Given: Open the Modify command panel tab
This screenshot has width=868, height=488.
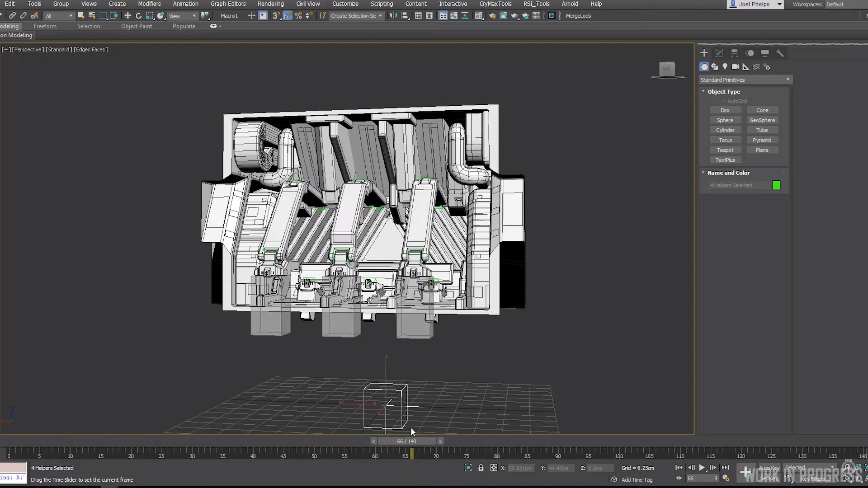Looking at the screenshot, I should pos(719,53).
